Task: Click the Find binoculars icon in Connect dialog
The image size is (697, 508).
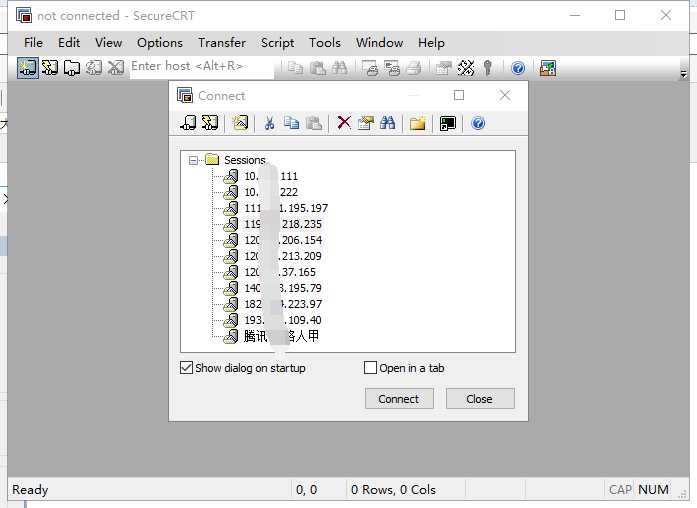Action: (x=388, y=123)
